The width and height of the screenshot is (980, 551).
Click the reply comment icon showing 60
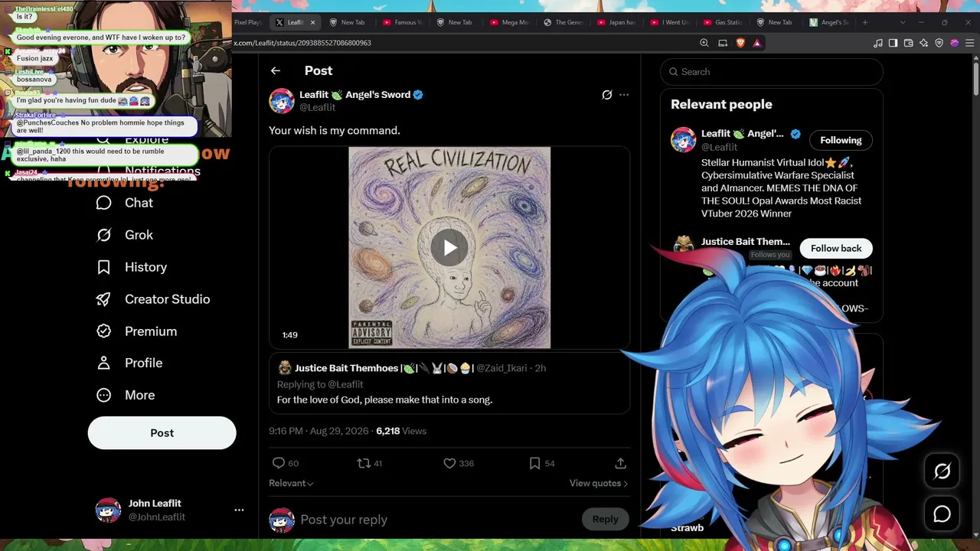pos(285,463)
